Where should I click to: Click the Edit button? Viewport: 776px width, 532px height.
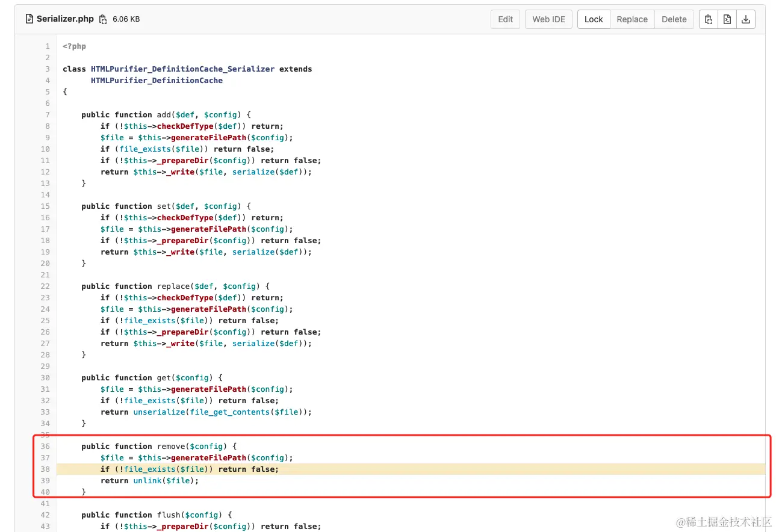506,19
